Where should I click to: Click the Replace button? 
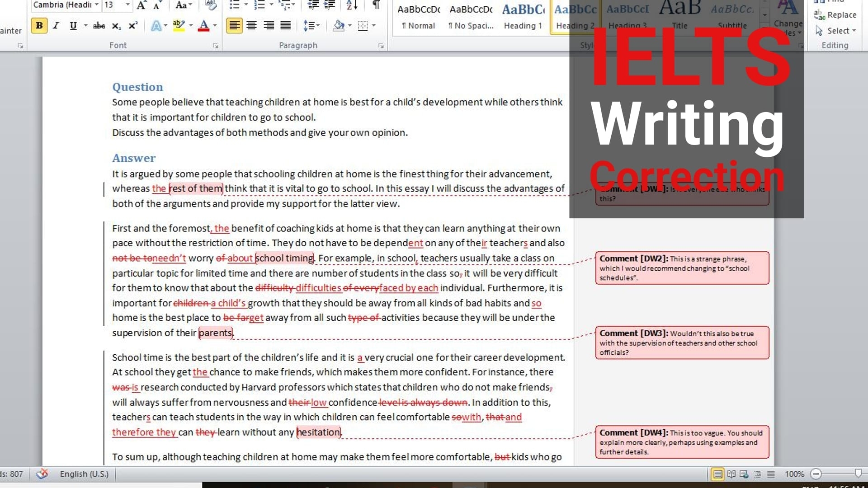[x=835, y=15]
